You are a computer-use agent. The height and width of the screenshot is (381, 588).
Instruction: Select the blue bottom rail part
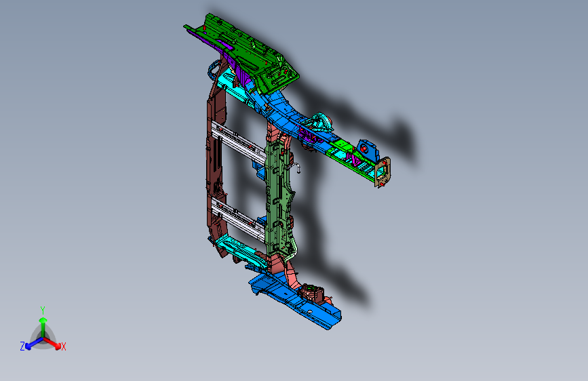(294, 300)
